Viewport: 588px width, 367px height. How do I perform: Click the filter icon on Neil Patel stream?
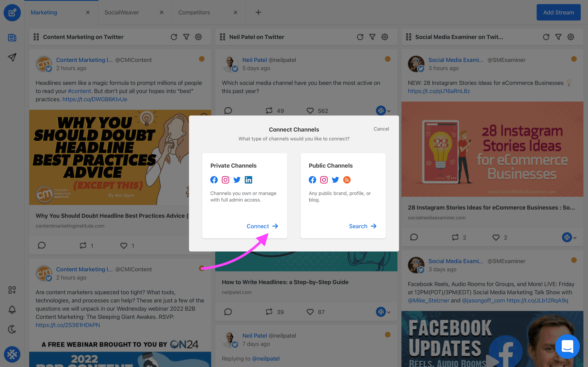pyautogui.click(x=372, y=37)
